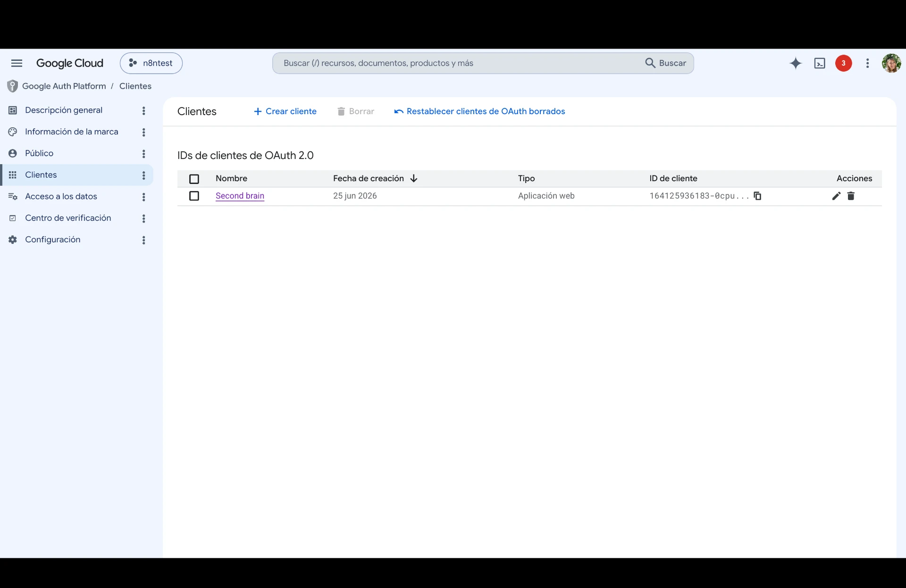Click the Público person icon

(13, 153)
